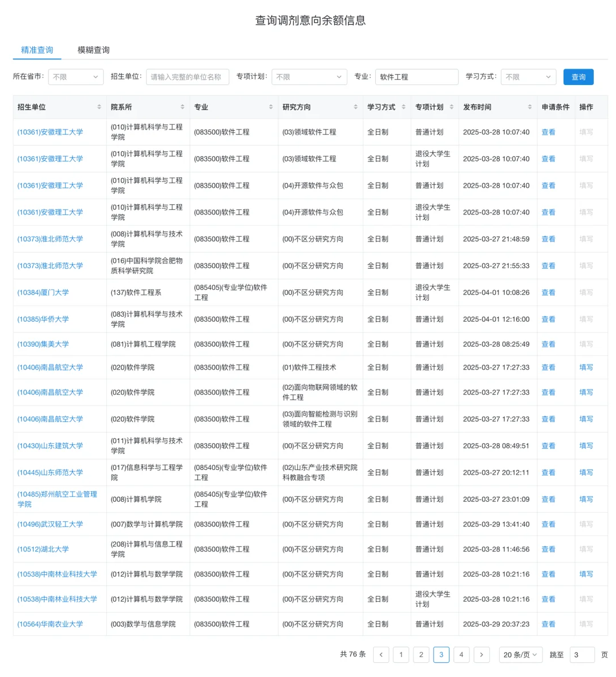616x677 pixels.
Task: Click the 跳至 page number input
Action: tap(582, 655)
